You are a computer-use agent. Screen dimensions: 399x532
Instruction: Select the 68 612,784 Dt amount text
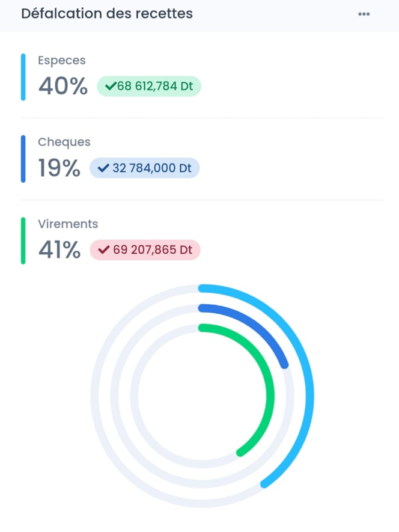tap(155, 87)
